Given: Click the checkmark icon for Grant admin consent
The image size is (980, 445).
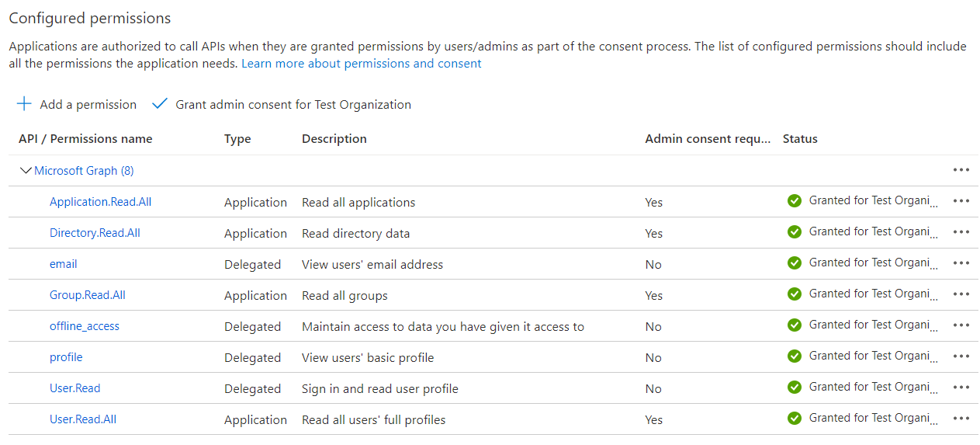Looking at the screenshot, I should pyautogui.click(x=160, y=104).
